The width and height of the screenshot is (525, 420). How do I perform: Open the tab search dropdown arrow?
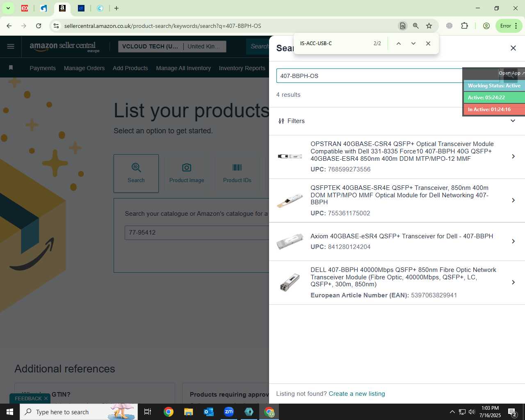8,8
